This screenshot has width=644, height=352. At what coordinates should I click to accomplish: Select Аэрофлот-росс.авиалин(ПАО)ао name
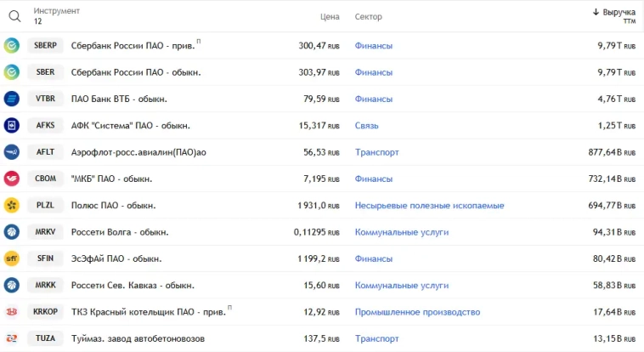138,152
